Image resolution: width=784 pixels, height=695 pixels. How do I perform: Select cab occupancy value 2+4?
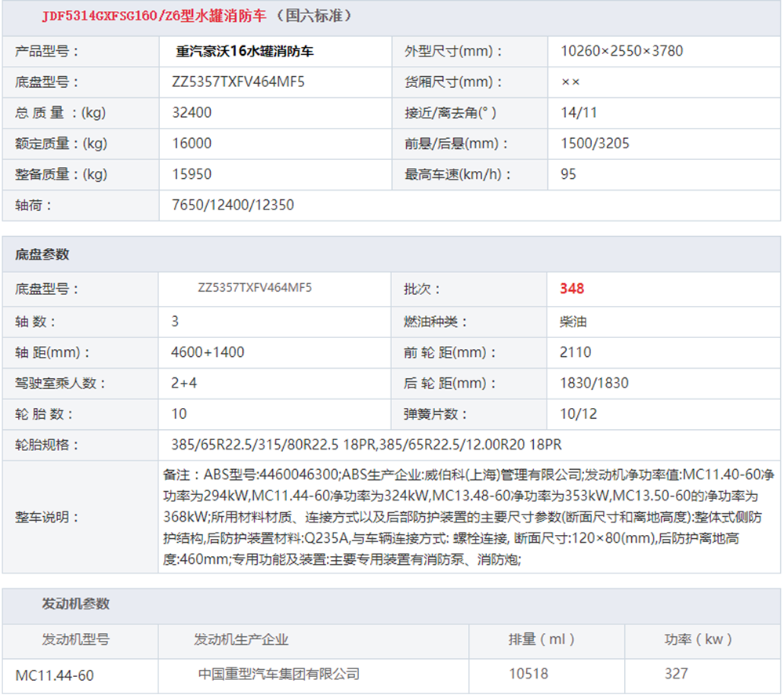(x=184, y=384)
